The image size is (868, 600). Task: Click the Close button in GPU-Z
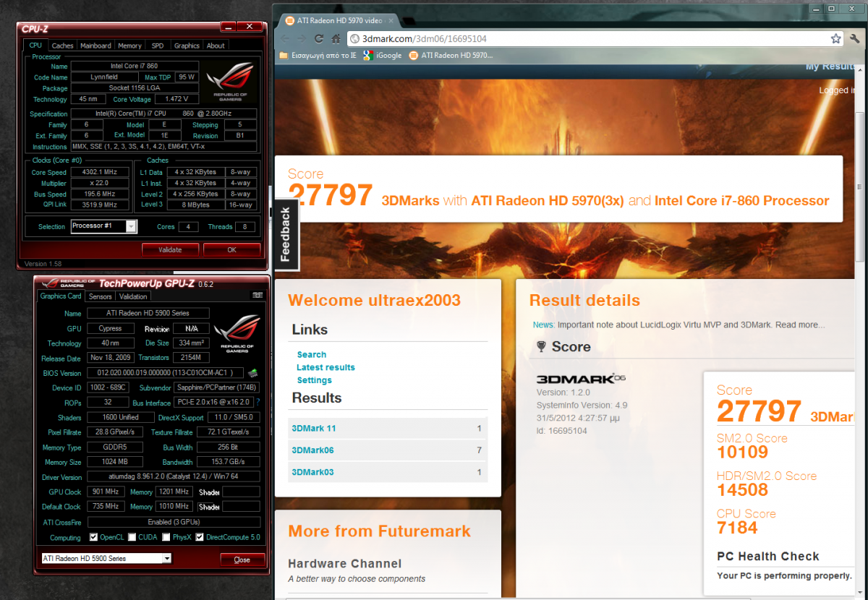point(242,560)
